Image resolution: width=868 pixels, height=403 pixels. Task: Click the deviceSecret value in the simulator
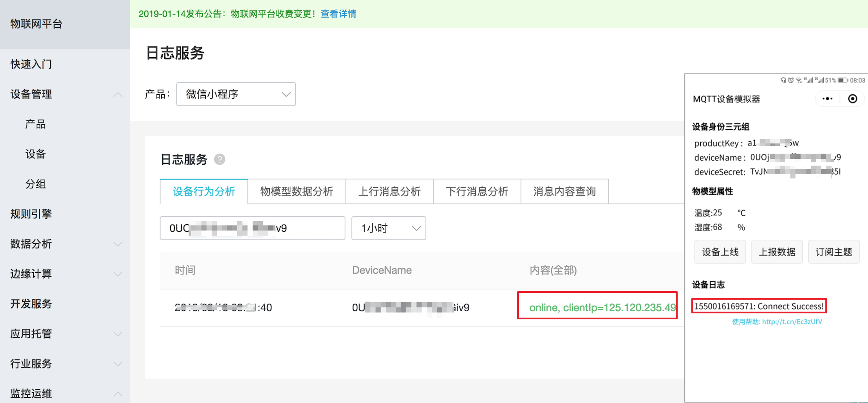coord(795,172)
